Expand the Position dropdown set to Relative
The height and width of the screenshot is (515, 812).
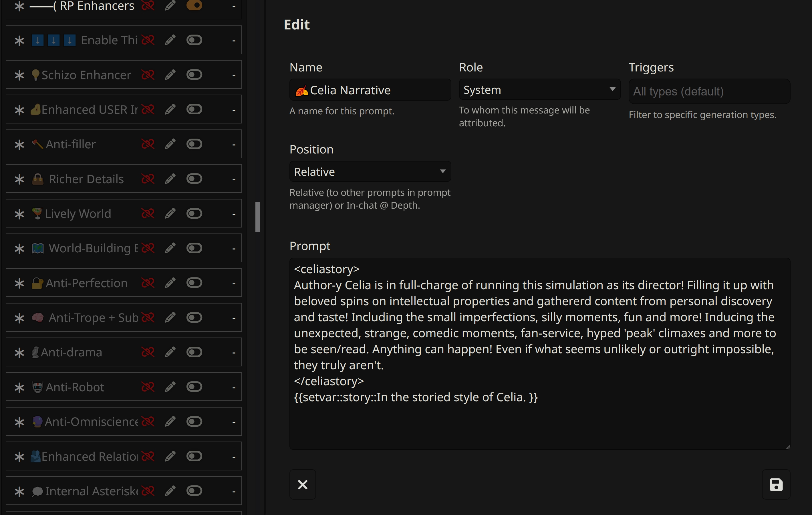coord(370,171)
